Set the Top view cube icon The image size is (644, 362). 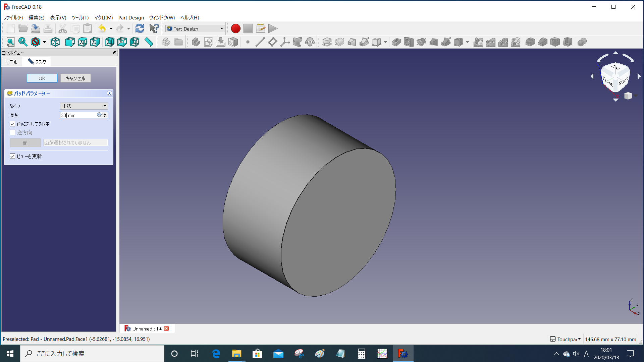pyautogui.click(x=82, y=42)
